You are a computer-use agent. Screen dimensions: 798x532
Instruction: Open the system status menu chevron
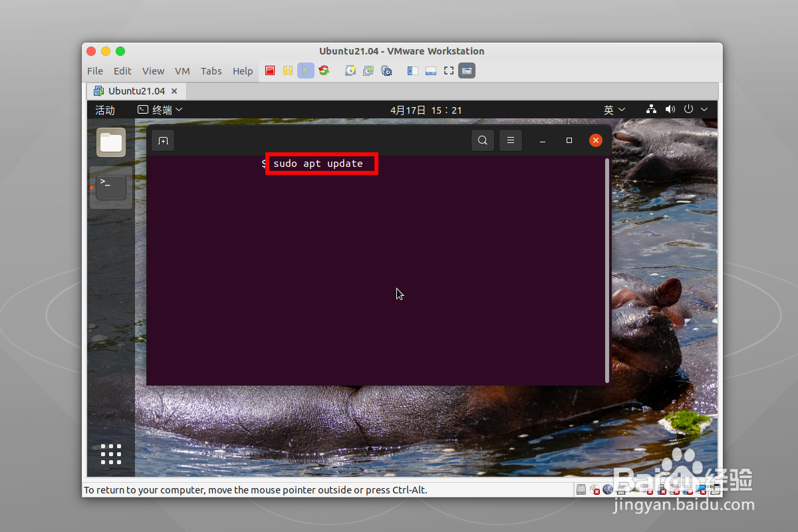[704, 110]
